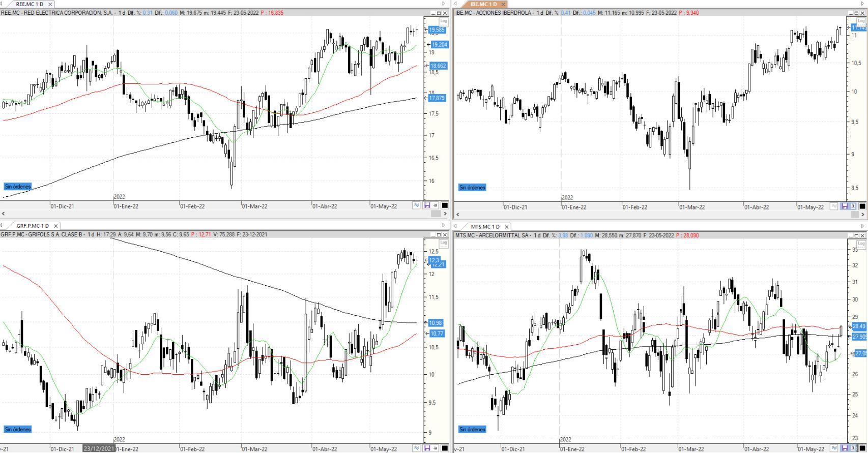The width and height of the screenshot is (868, 453).
Task: Click the tab strip right arrow above MTS.MC chart
Action: click(x=862, y=226)
